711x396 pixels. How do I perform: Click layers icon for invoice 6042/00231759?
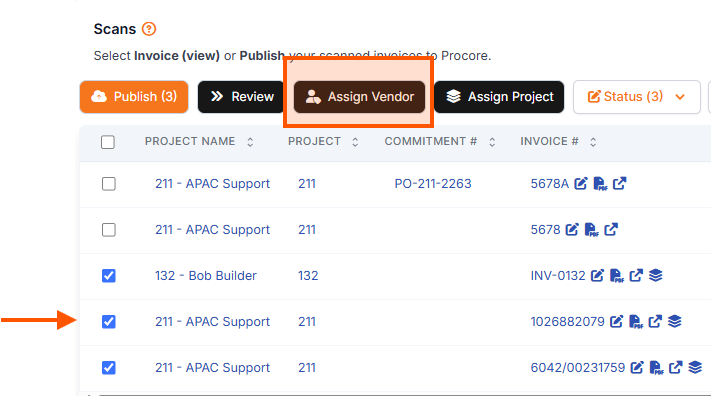pos(695,367)
